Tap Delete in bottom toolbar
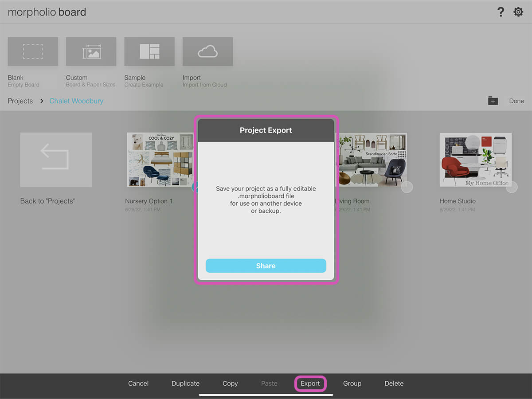The width and height of the screenshot is (532, 399). [394, 383]
